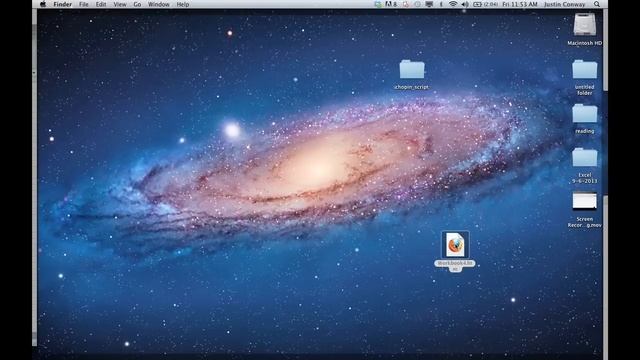The height and width of the screenshot is (360, 640).
Task: Open the Go menu
Action: pos(137,4)
